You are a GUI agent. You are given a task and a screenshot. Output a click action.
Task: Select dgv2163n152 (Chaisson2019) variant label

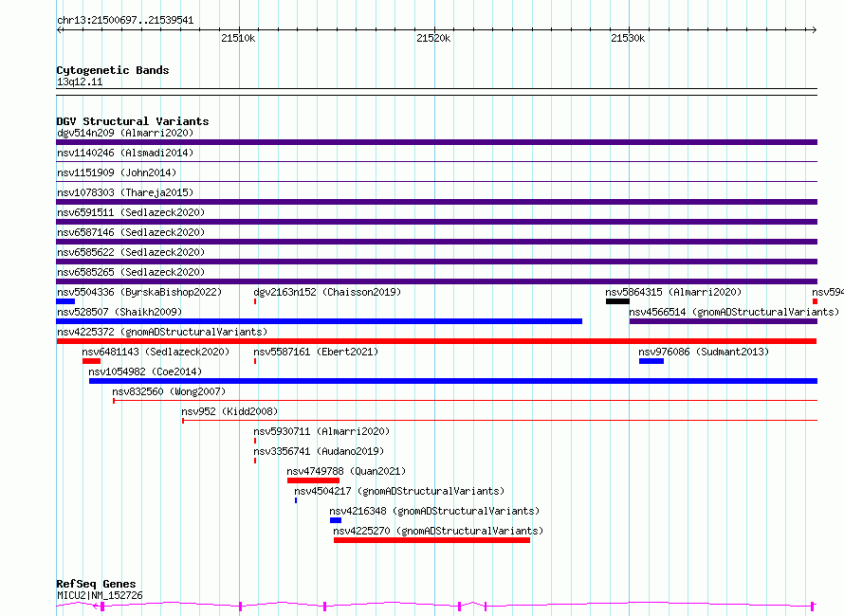click(327, 292)
